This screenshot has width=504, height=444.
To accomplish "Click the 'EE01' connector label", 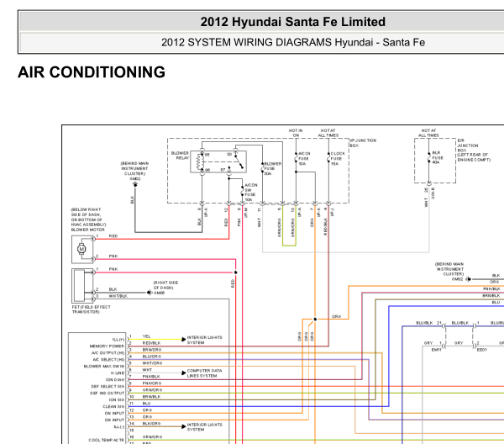I will pyautogui.click(x=482, y=350).
